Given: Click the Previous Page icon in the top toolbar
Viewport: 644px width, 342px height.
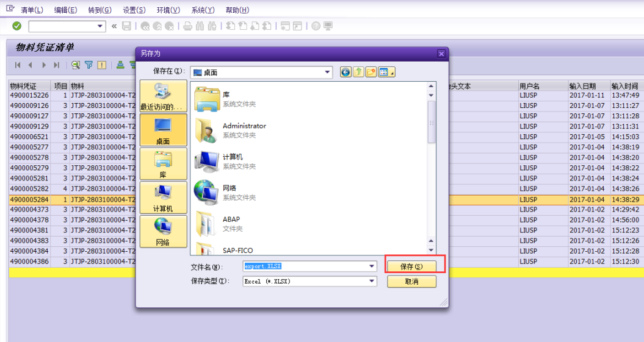Looking at the screenshot, I should (x=243, y=26).
